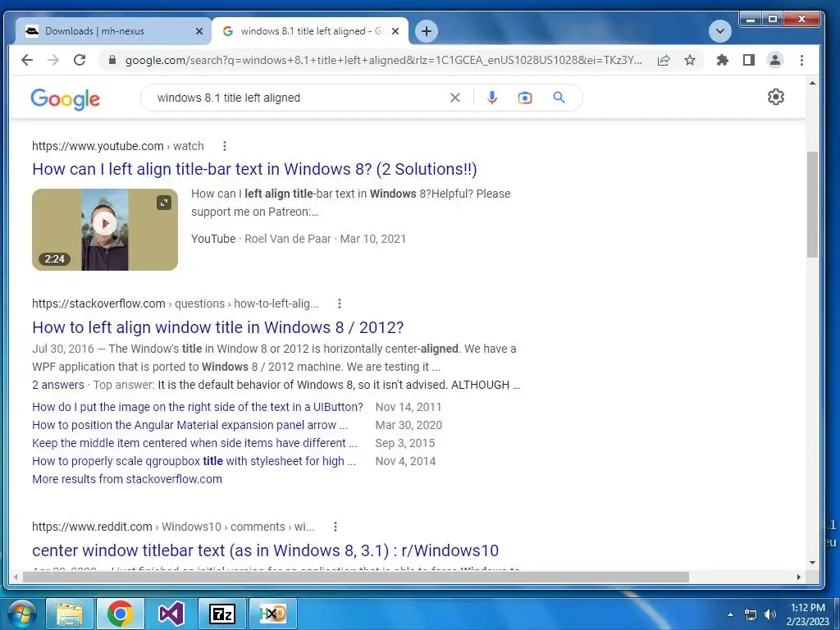Open the Chrome profile avatar

[775, 60]
